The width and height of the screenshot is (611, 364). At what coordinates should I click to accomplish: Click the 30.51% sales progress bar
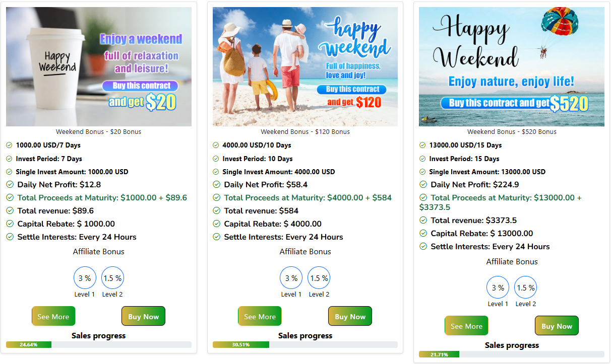point(305,345)
